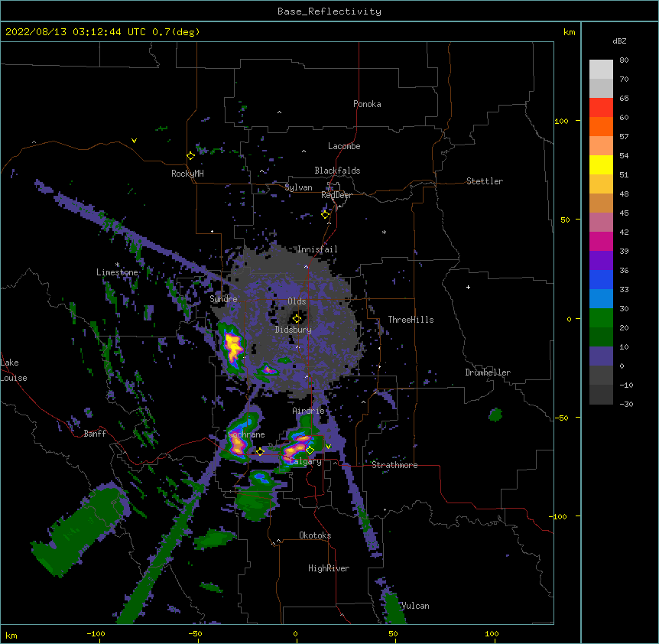659x644 pixels.
Task: Click the ThreeHills city label
Action: (411, 320)
